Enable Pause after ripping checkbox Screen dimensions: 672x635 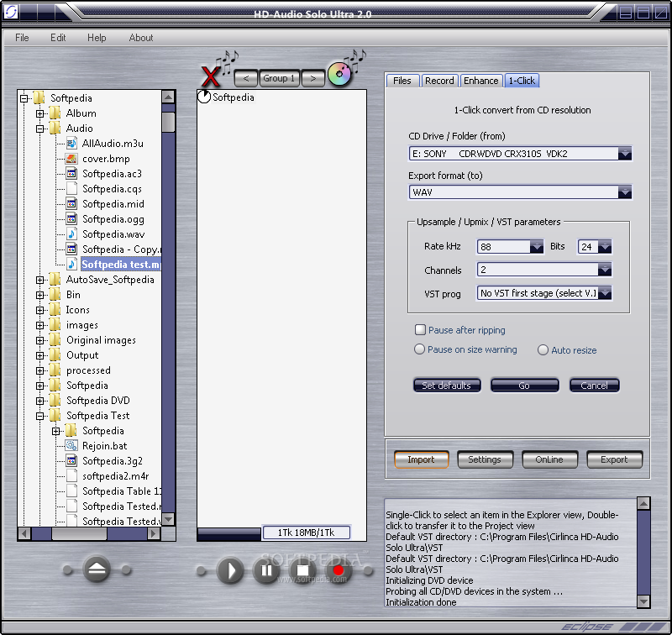tap(420, 329)
